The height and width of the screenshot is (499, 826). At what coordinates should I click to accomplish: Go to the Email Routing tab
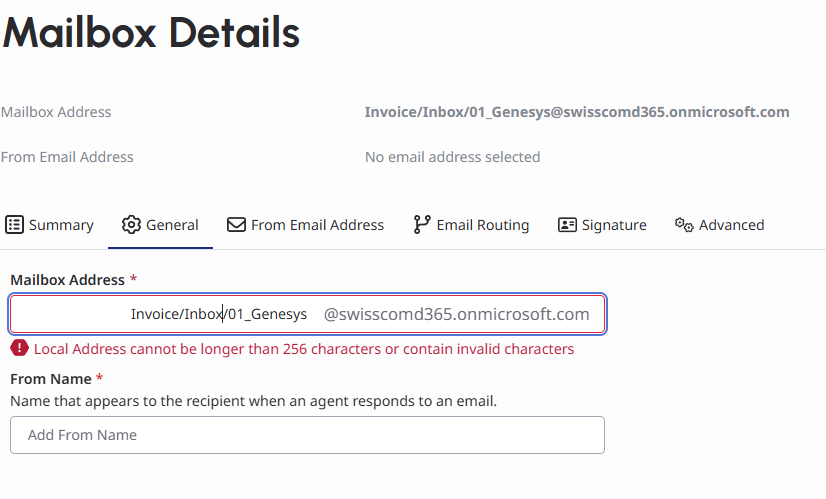click(x=482, y=225)
